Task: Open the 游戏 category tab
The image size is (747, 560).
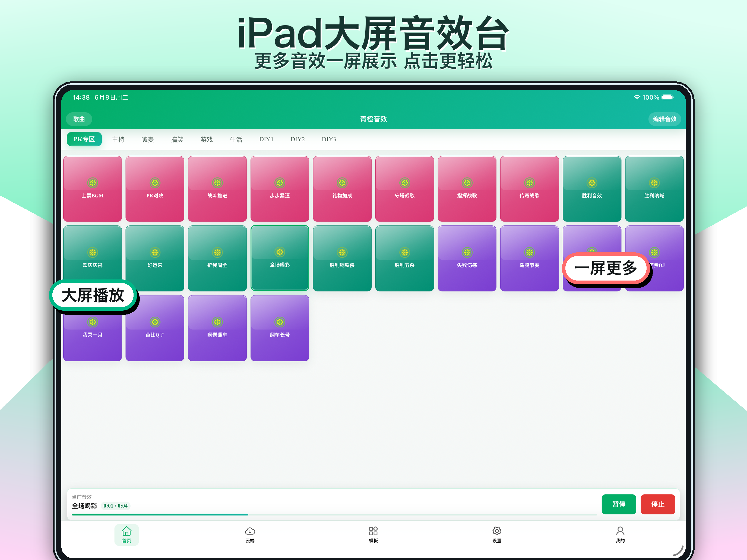Action: 206,139
